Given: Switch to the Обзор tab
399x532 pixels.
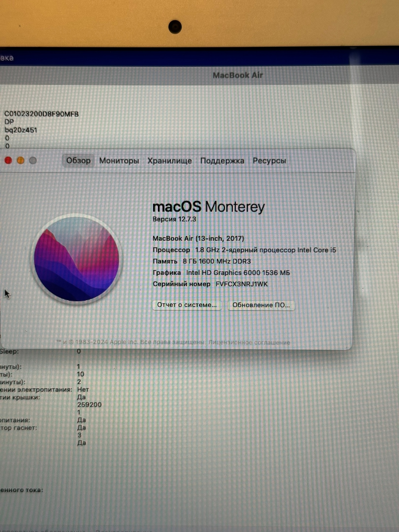Looking at the screenshot, I should point(78,161).
